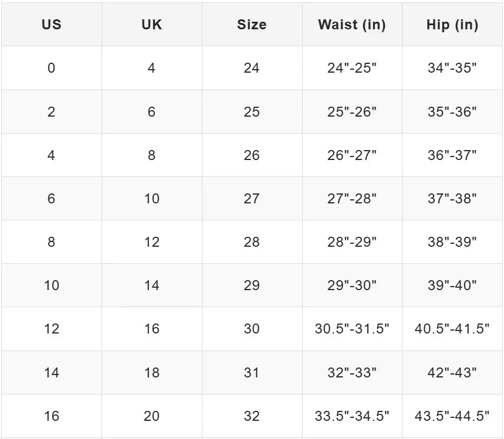This screenshot has height=439, width=504.
Task: Click waist value 27"-28"
Action: tap(352, 198)
